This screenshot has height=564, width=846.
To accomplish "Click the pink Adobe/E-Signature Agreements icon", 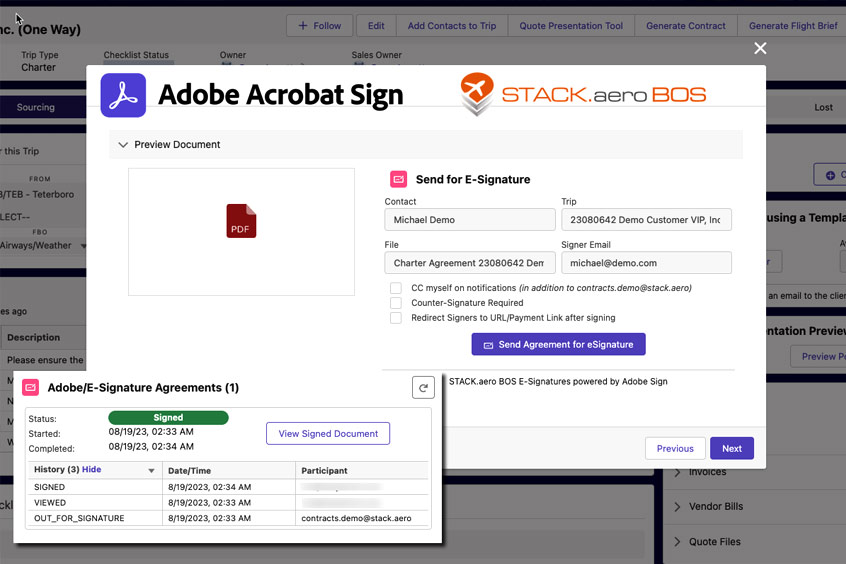I will tap(30, 388).
